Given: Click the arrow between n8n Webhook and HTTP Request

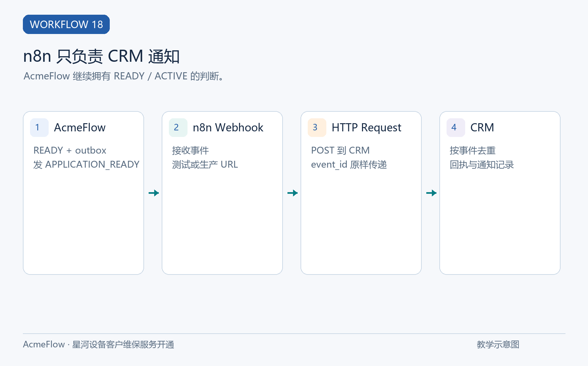Looking at the screenshot, I should [x=292, y=193].
